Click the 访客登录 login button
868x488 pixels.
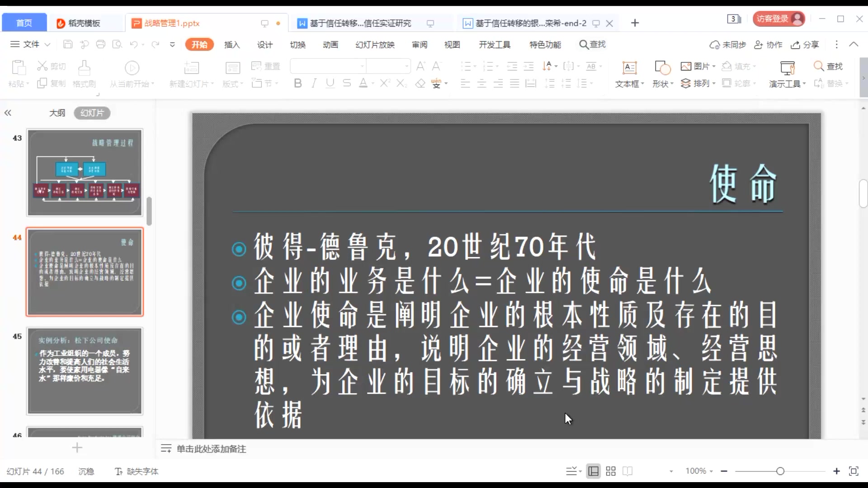pyautogui.click(x=778, y=19)
